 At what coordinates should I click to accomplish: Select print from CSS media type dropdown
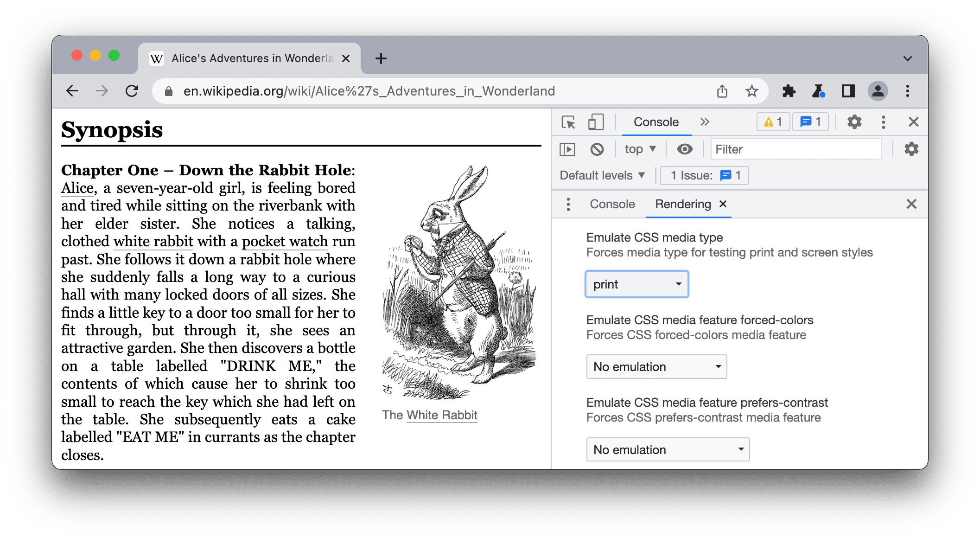click(x=636, y=285)
